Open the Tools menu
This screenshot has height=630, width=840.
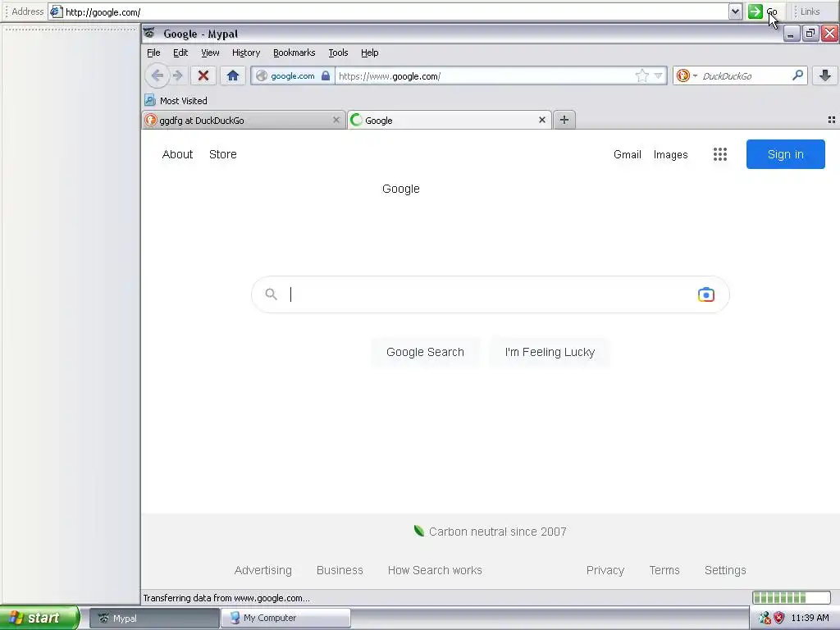pyautogui.click(x=338, y=52)
